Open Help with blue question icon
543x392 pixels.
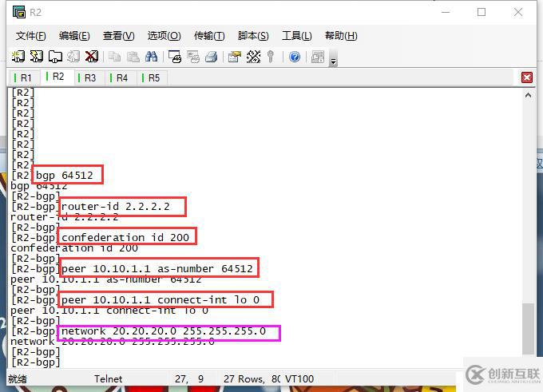(x=295, y=57)
